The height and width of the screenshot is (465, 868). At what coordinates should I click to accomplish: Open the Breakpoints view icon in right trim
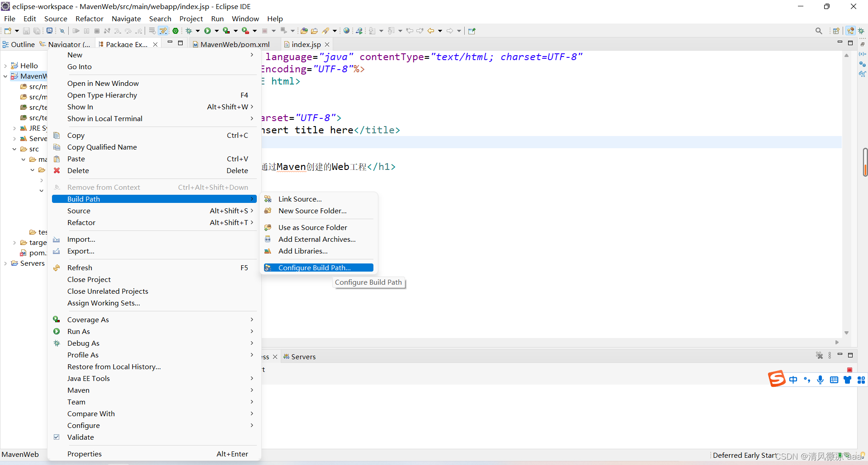coord(863,64)
